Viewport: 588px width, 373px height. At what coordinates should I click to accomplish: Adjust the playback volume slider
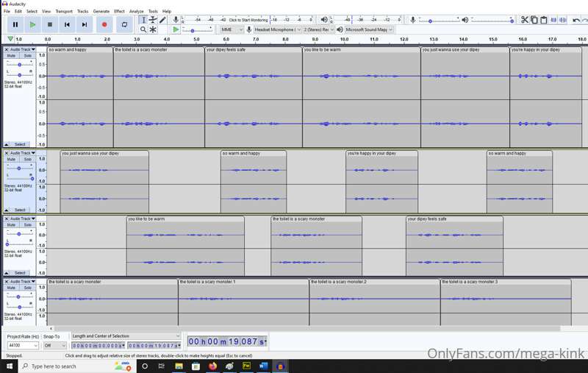[x=492, y=20]
